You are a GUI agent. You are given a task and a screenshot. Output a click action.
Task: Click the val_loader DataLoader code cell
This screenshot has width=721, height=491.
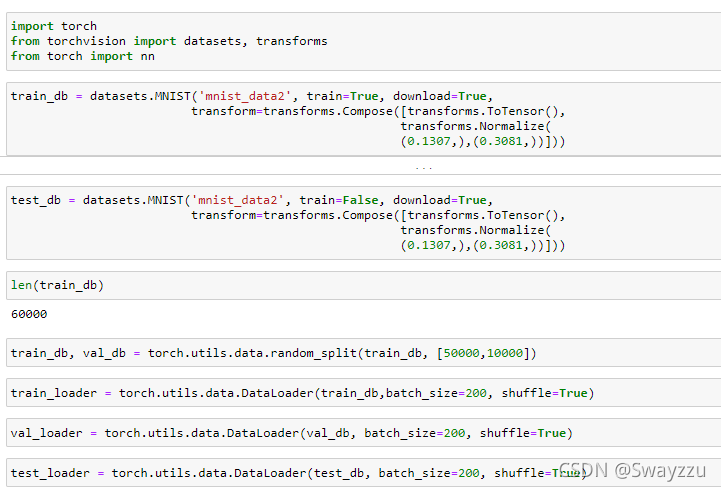364,433
